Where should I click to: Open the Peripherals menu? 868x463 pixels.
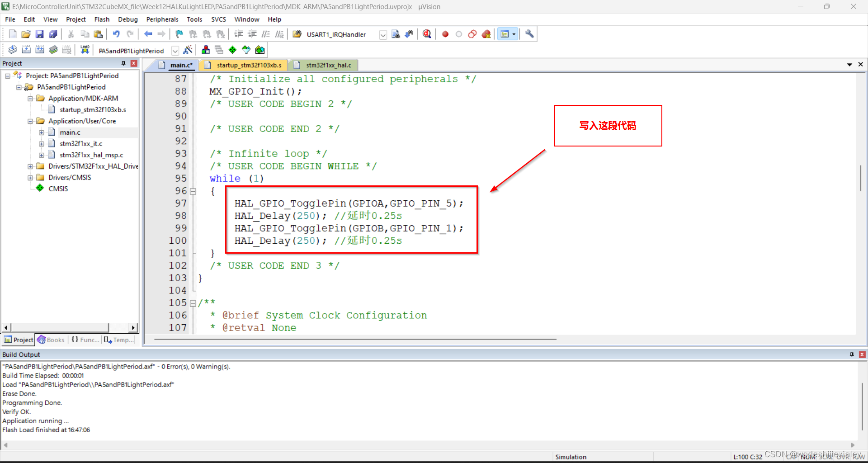162,19
